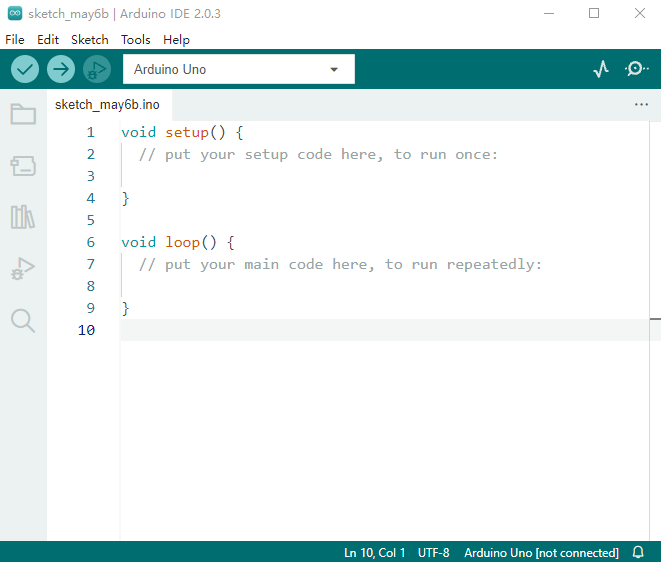
Task: Open the Search sidebar panel
Action: pos(23,321)
